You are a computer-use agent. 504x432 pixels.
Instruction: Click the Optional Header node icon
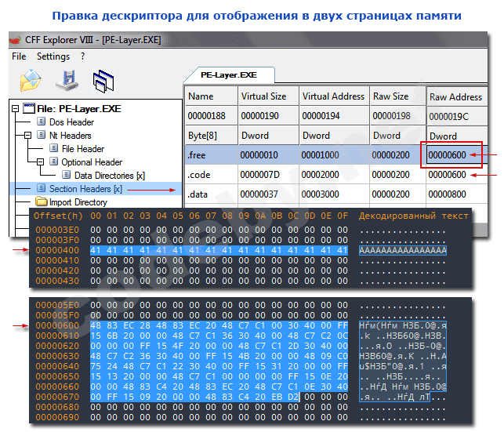(x=53, y=162)
